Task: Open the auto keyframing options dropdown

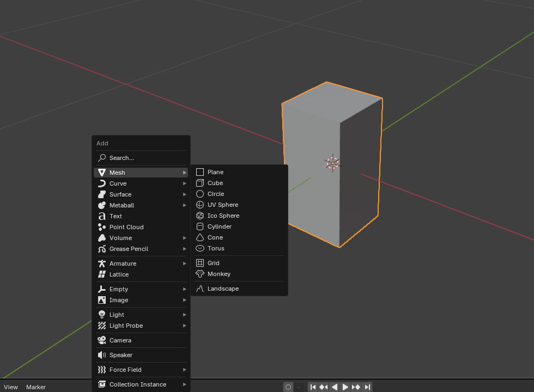Action: pos(299,387)
